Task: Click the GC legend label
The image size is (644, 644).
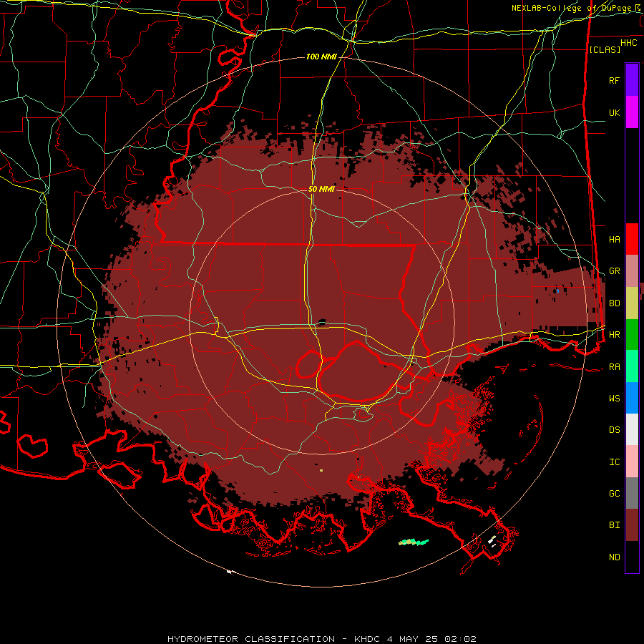Action: tap(614, 493)
